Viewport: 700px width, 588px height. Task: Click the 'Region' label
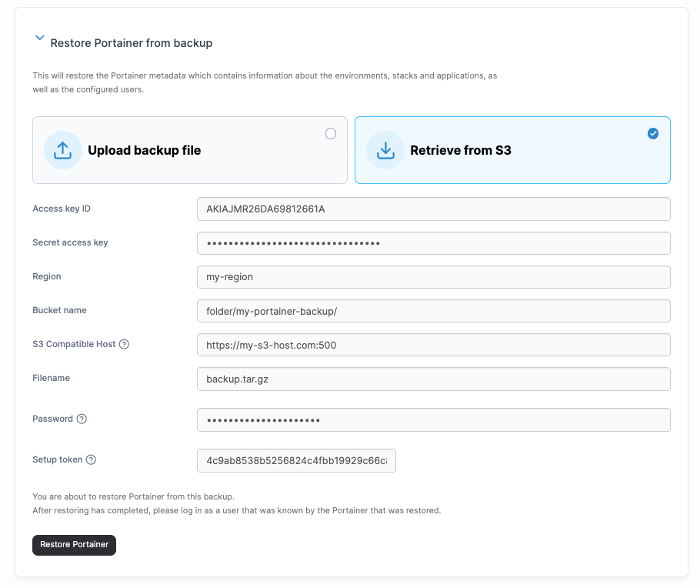tap(47, 276)
